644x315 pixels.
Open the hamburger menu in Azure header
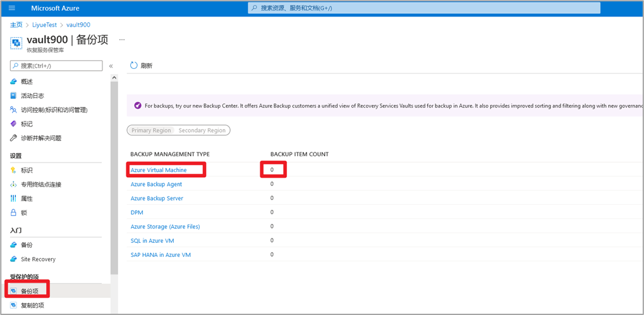pos(12,8)
